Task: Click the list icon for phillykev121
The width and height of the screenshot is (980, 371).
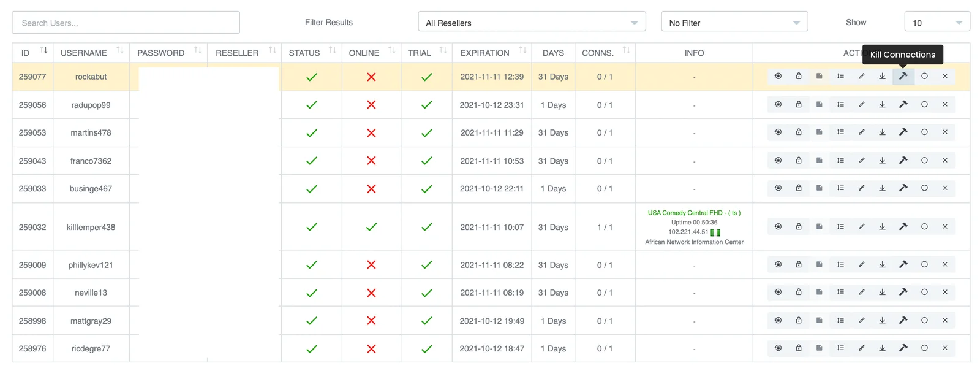Action: [840, 265]
